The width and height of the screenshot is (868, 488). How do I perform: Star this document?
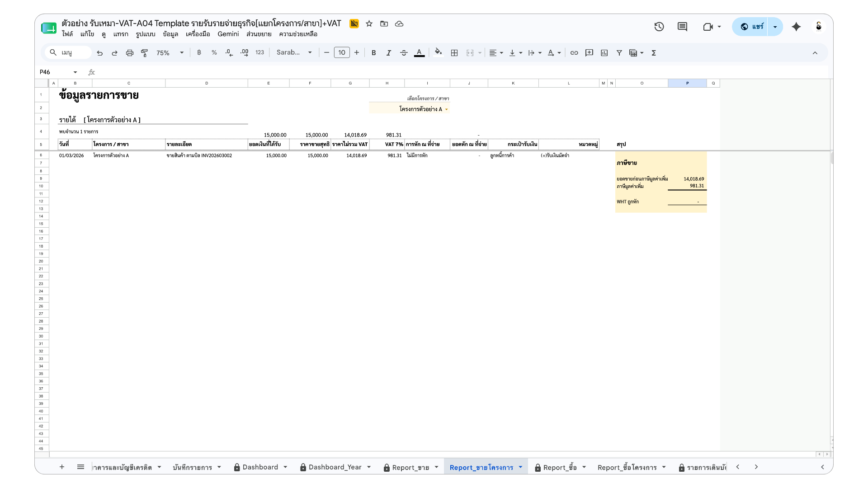coord(369,23)
